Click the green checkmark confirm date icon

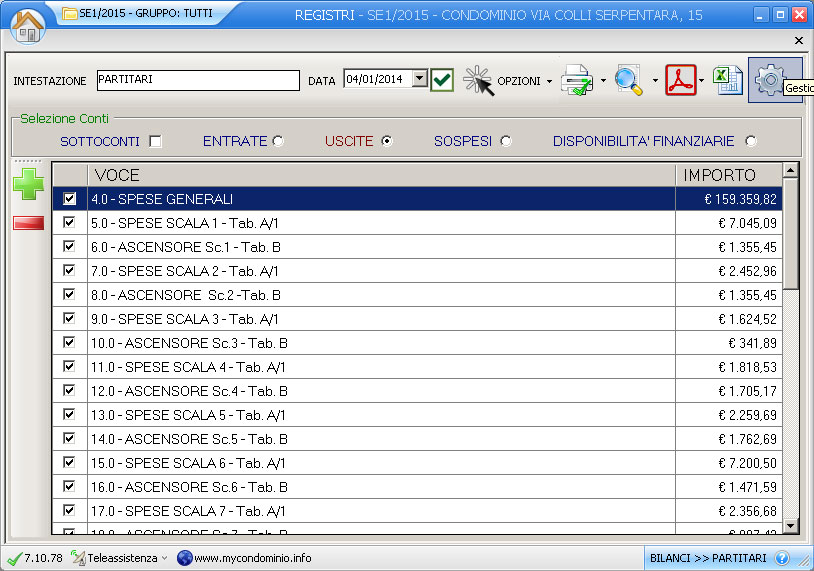(442, 80)
